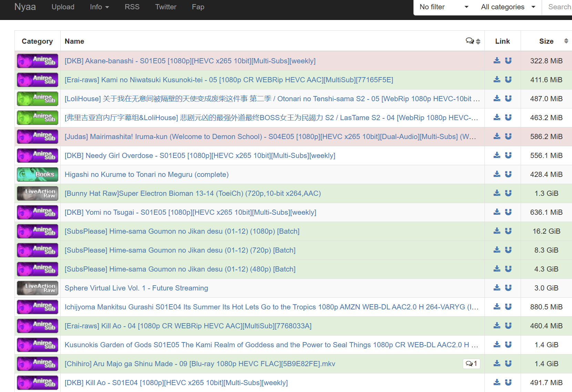Download torrent for Super Electron Bioman 13-14

point(497,193)
